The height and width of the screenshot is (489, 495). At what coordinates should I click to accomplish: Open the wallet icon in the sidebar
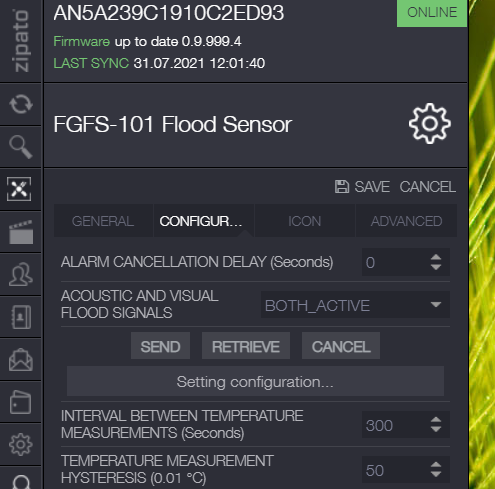point(20,402)
